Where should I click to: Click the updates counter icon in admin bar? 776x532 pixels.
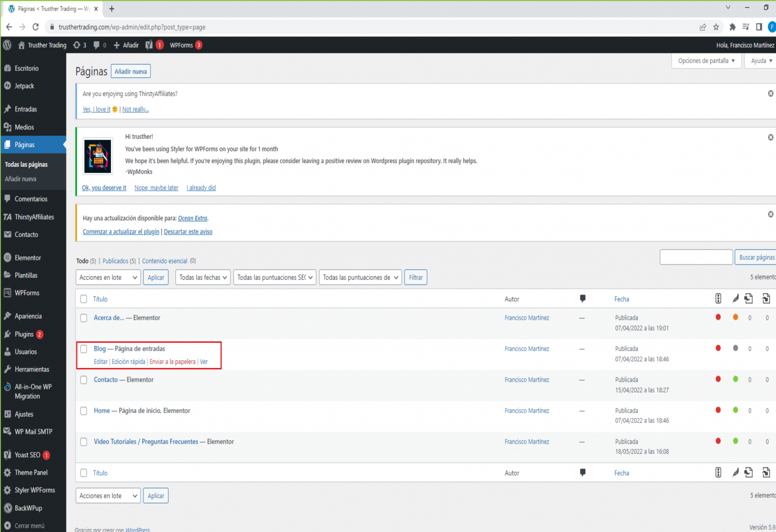pyautogui.click(x=79, y=45)
